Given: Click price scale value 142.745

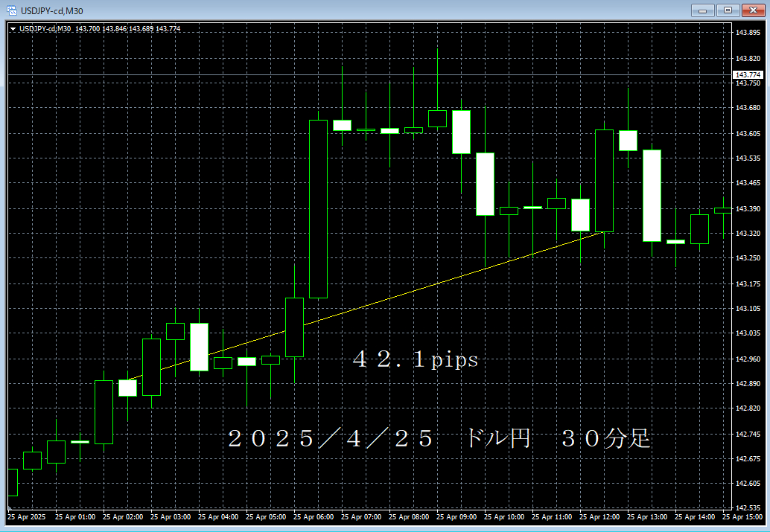Looking at the screenshot, I should coord(748,434).
